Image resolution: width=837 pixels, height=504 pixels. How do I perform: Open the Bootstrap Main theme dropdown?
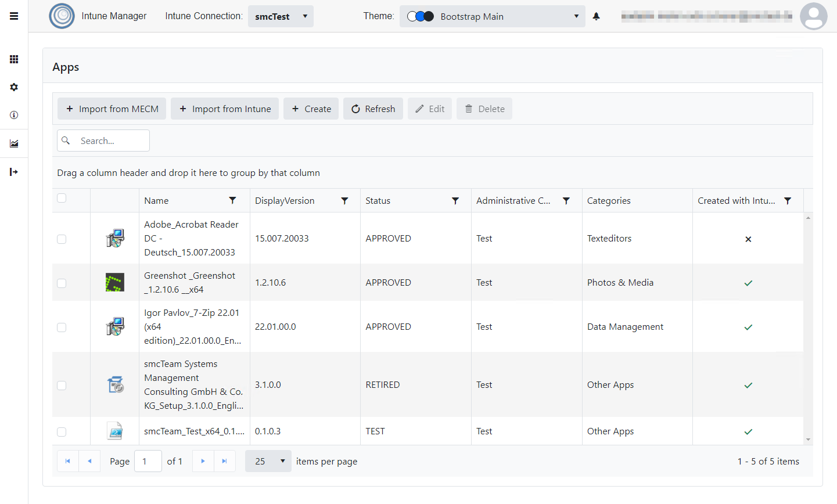[493, 16]
